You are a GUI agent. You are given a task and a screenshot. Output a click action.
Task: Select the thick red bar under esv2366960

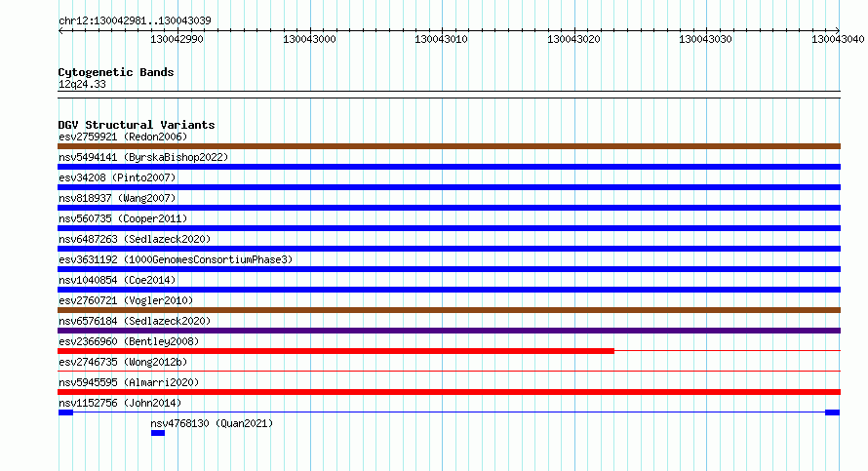point(336,351)
